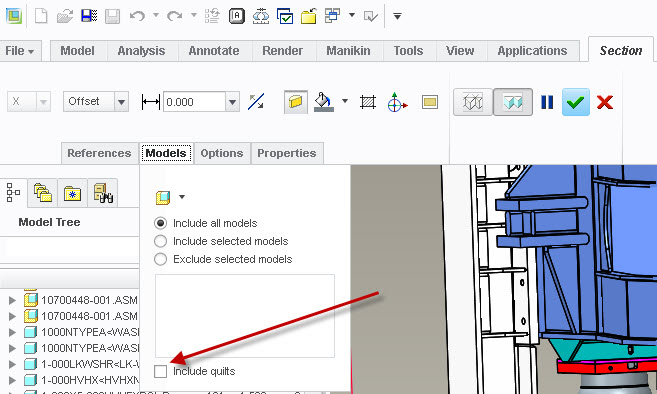Expand the first 10700448-001.ASM tree node
The height and width of the screenshot is (394, 657).
pos(12,300)
